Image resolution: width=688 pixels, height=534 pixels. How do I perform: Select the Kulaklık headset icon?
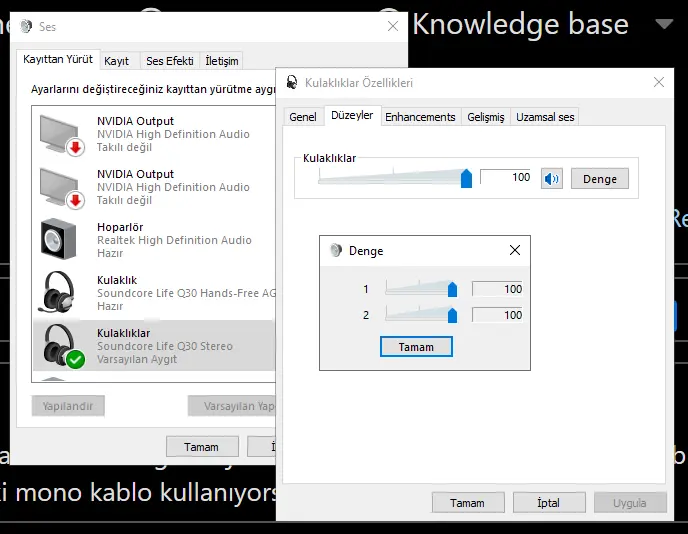58,292
